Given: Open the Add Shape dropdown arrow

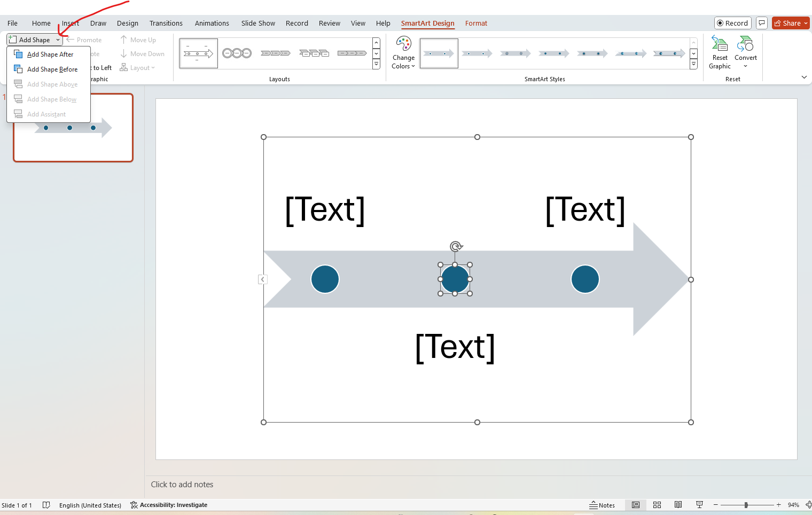Looking at the screenshot, I should [x=58, y=40].
